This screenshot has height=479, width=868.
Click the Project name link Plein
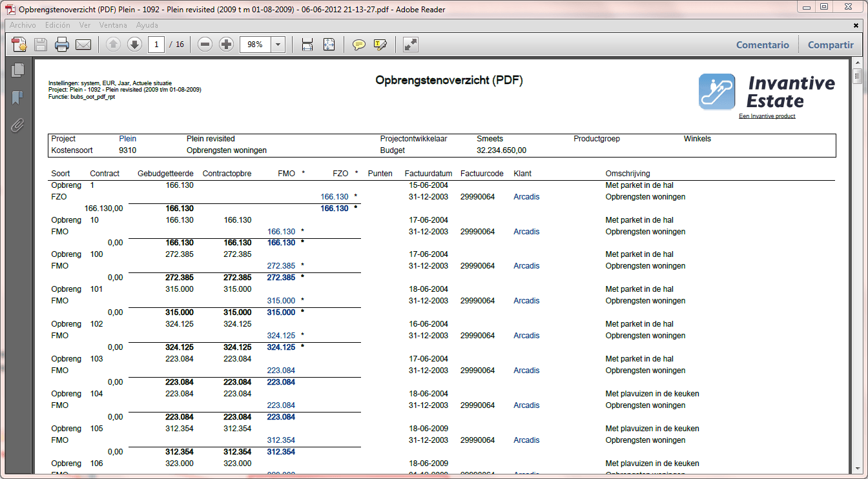(x=128, y=139)
